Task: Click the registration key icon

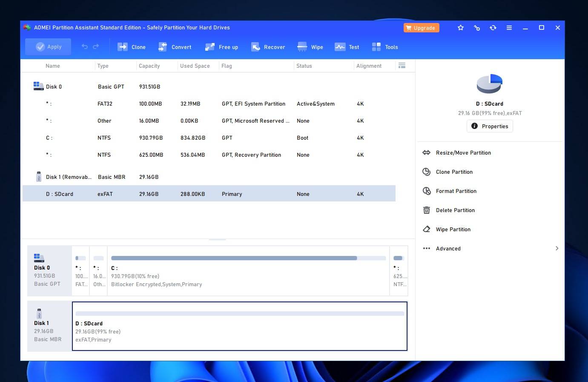Action: point(477,28)
